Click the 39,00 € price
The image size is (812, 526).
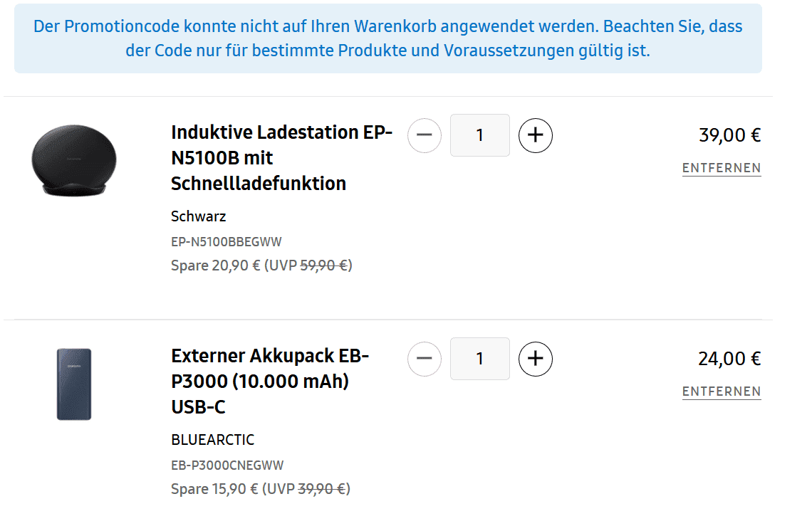(729, 135)
